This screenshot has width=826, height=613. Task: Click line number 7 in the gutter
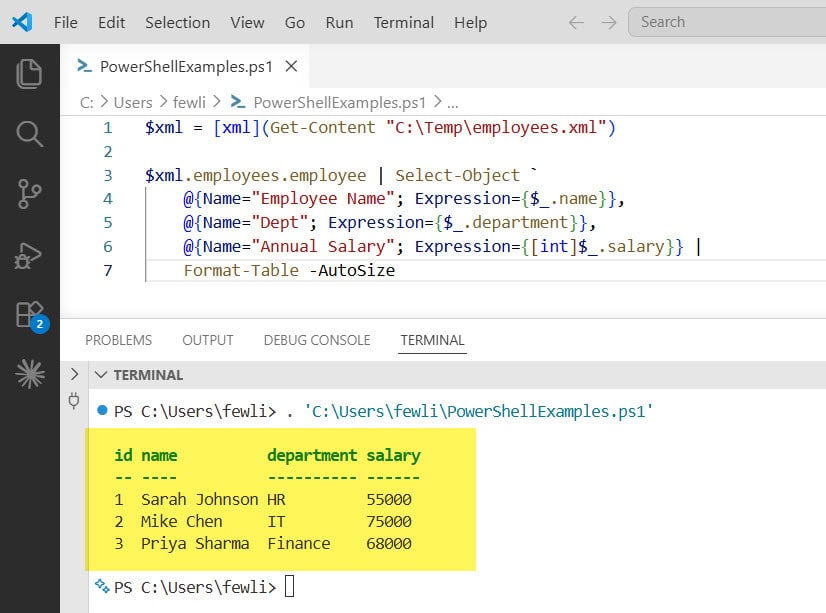point(107,271)
